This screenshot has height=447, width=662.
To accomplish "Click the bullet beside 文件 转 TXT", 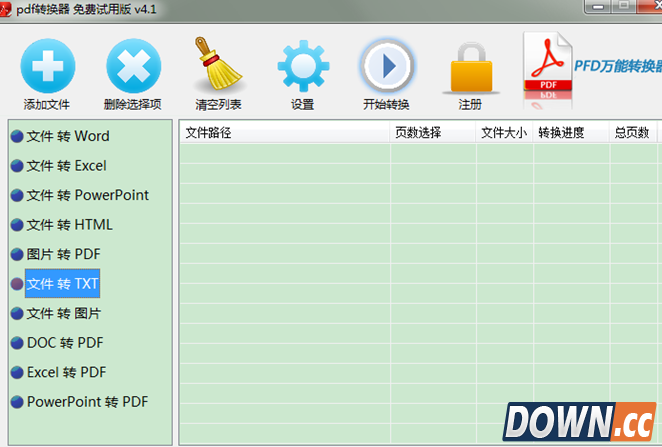I will 17,284.
